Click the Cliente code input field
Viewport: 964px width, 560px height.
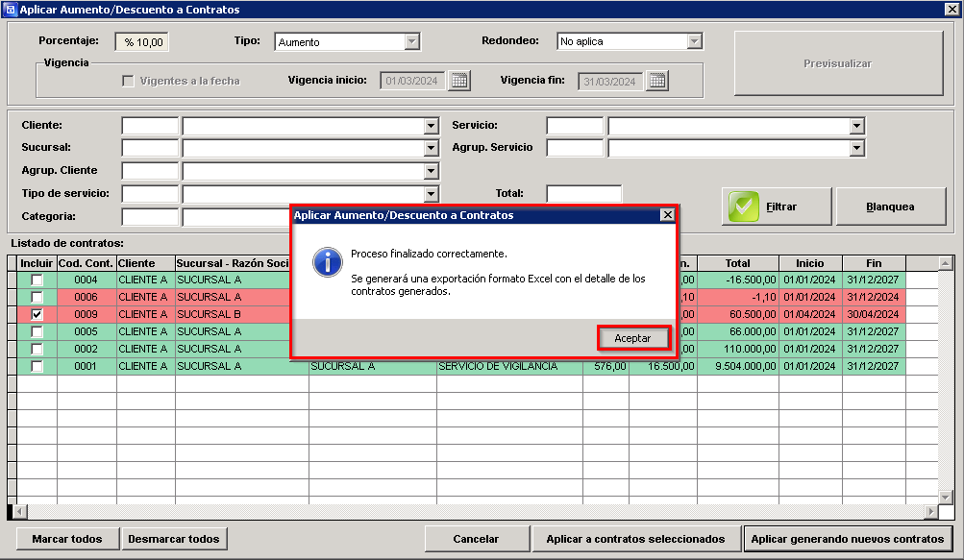tap(150, 126)
